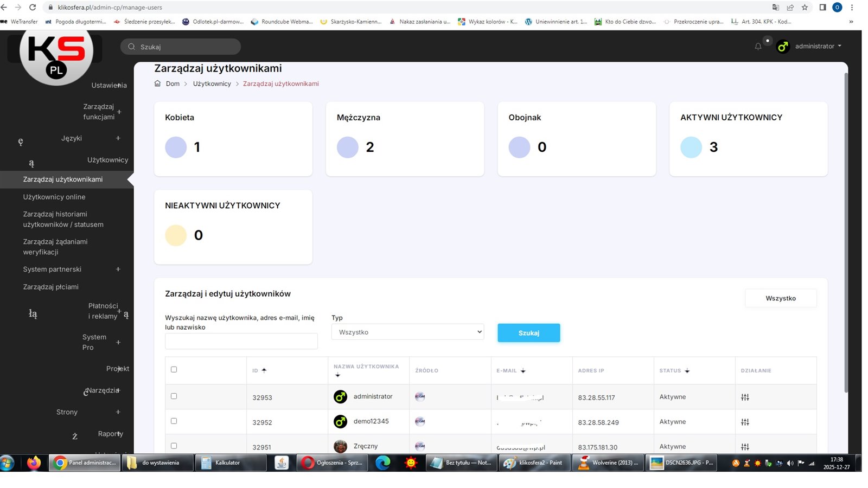Expand the System partnerski sidebar section

click(118, 269)
